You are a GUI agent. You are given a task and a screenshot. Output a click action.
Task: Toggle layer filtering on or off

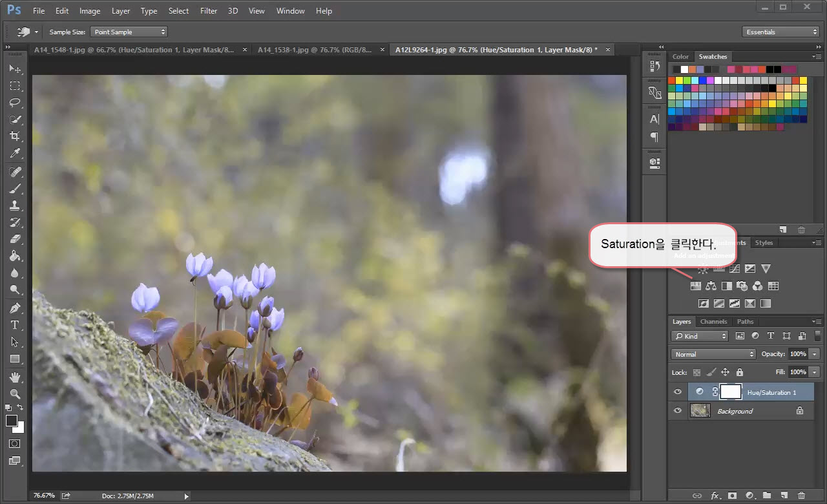pos(819,335)
